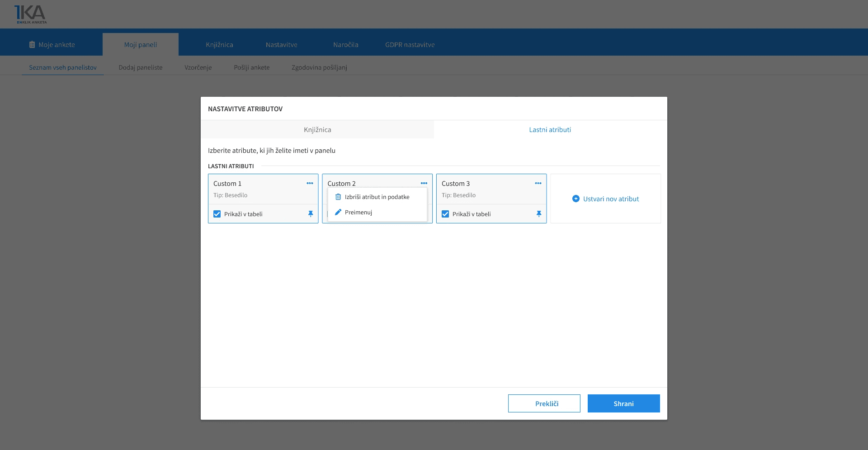Go to Dodaj paneliste subtab
This screenshot has height=450, width=868.
[141, 67]
